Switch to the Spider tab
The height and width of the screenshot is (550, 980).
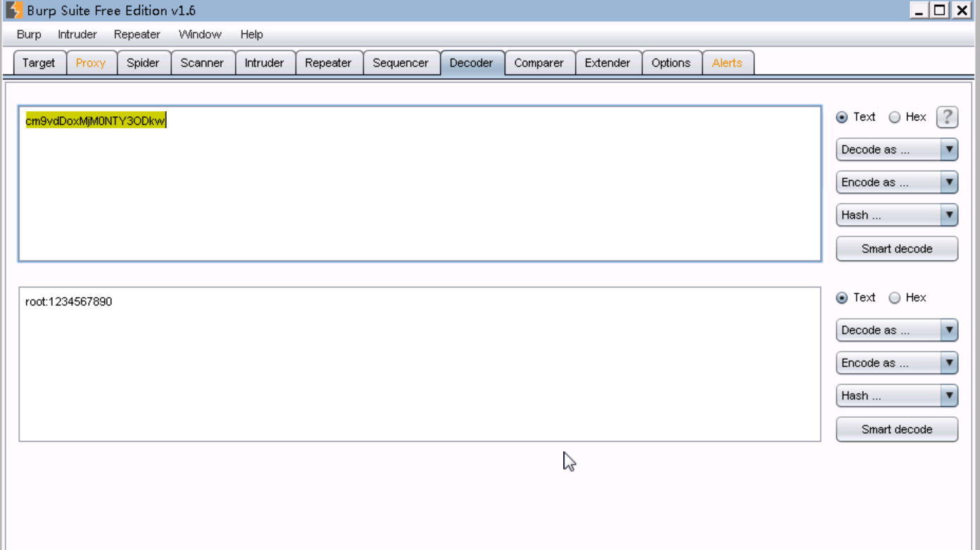(x=143, y=63)
